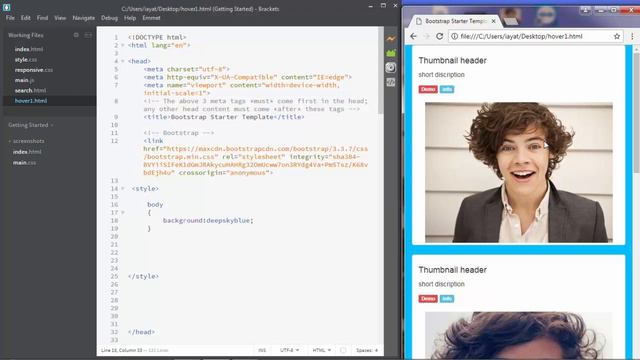Click the deepskyblue value on line 18

pyautogui.click(x=228, y=220)
